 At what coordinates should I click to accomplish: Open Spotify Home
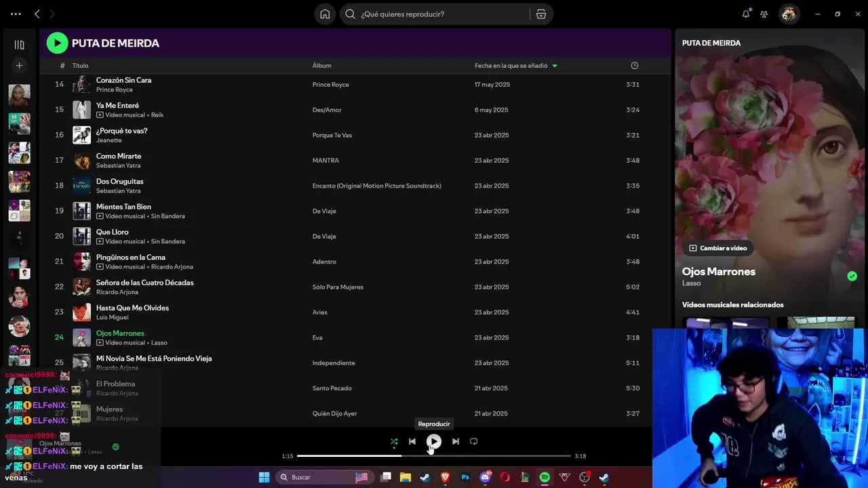tap(325, 14)
